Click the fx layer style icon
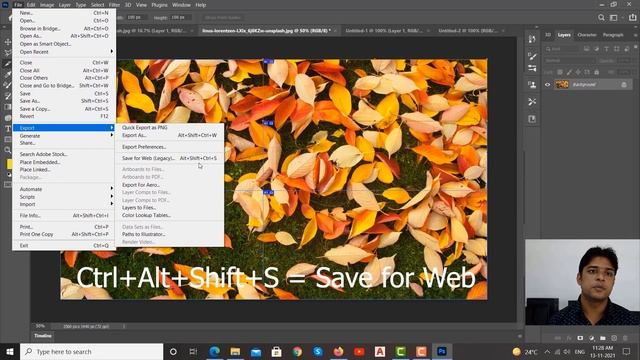 pyautogui.click(x=569, y=338)
